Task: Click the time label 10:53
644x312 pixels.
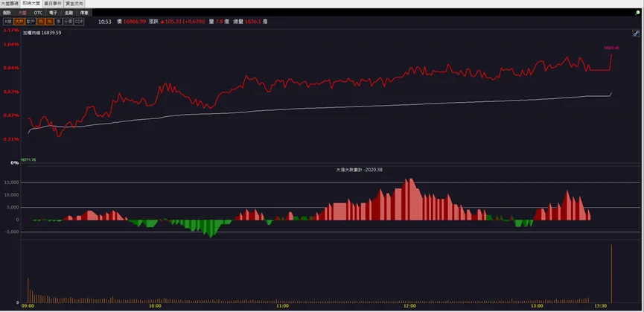Action: [105, 22]
